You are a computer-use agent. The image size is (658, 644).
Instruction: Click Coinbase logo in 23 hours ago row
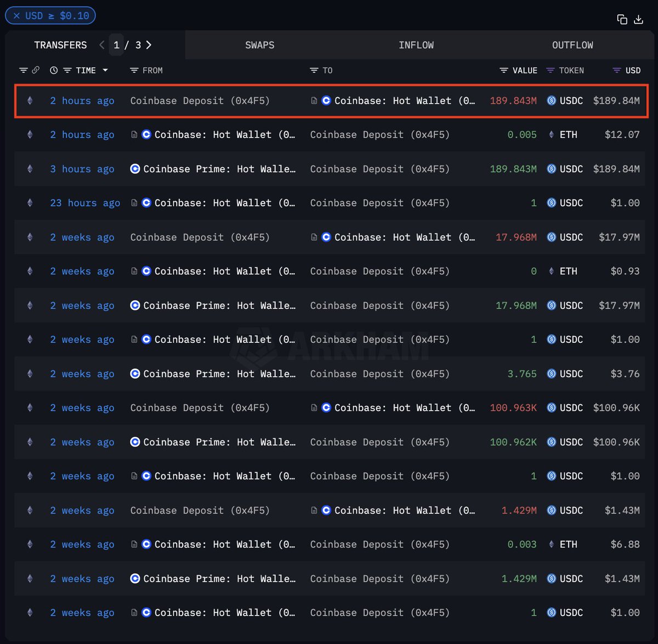coord(146,203)
